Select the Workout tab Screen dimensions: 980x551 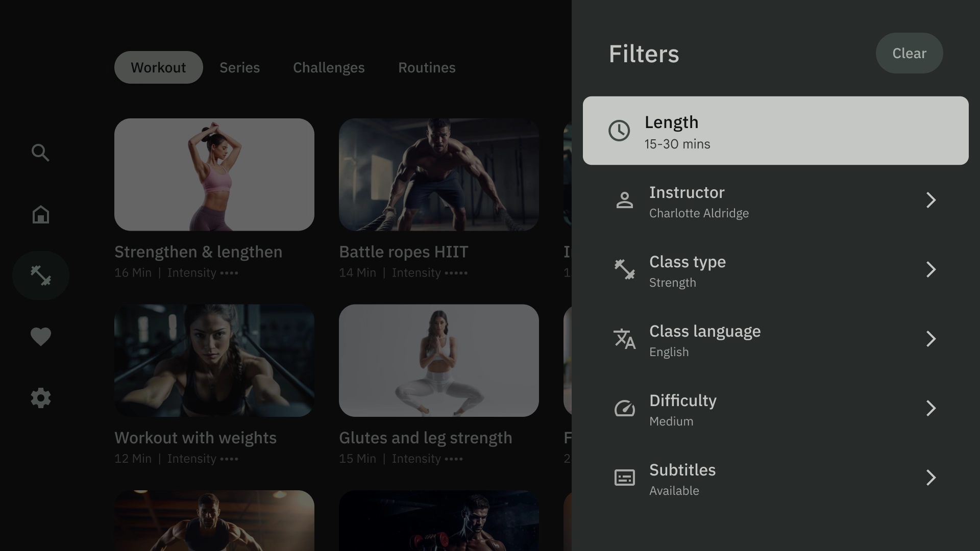click(x=158, y=67)
